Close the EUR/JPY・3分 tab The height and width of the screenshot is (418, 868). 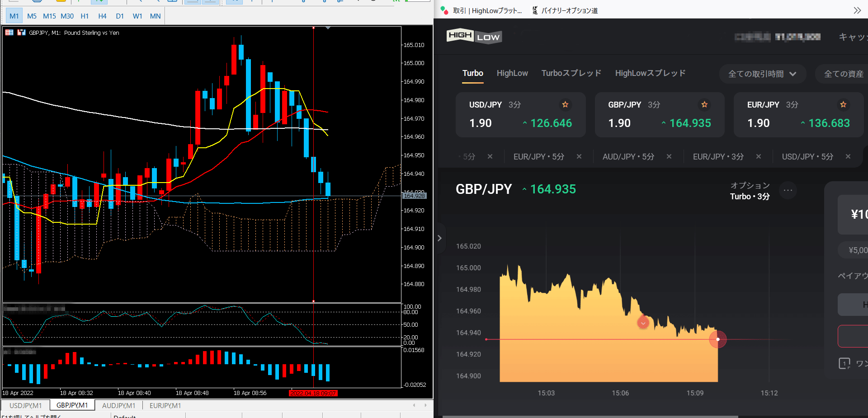click(759, 156)
